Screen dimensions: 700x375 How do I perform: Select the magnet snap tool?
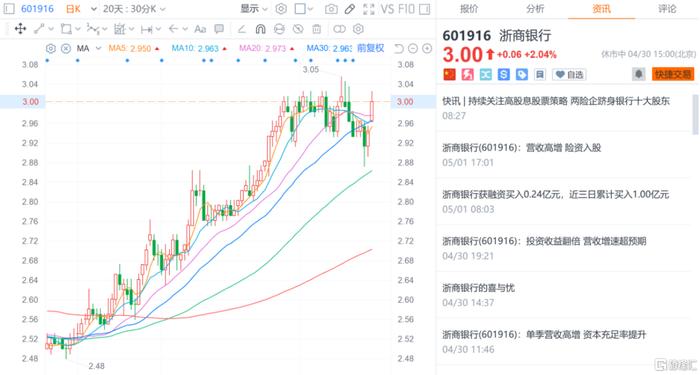tap(260, 29)
